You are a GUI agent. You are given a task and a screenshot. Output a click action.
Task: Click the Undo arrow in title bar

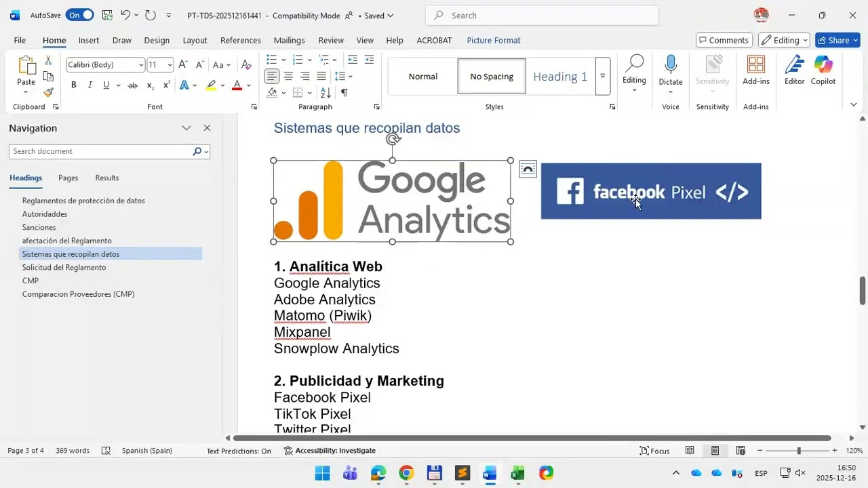pos(125,15)
